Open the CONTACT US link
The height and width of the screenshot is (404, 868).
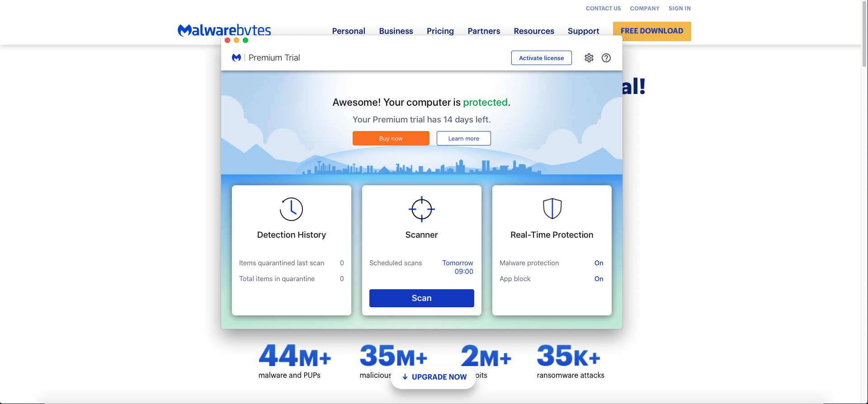click(x=603, y=8)
